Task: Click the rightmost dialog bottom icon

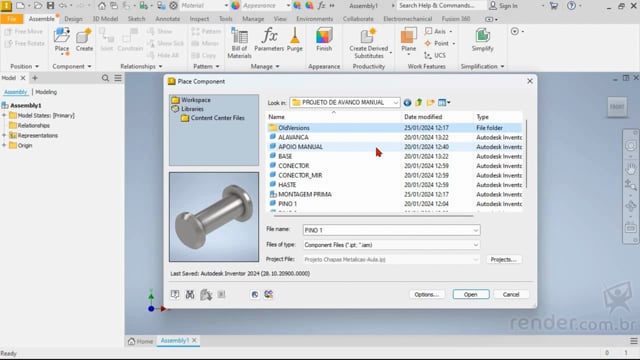Action: 269,294
